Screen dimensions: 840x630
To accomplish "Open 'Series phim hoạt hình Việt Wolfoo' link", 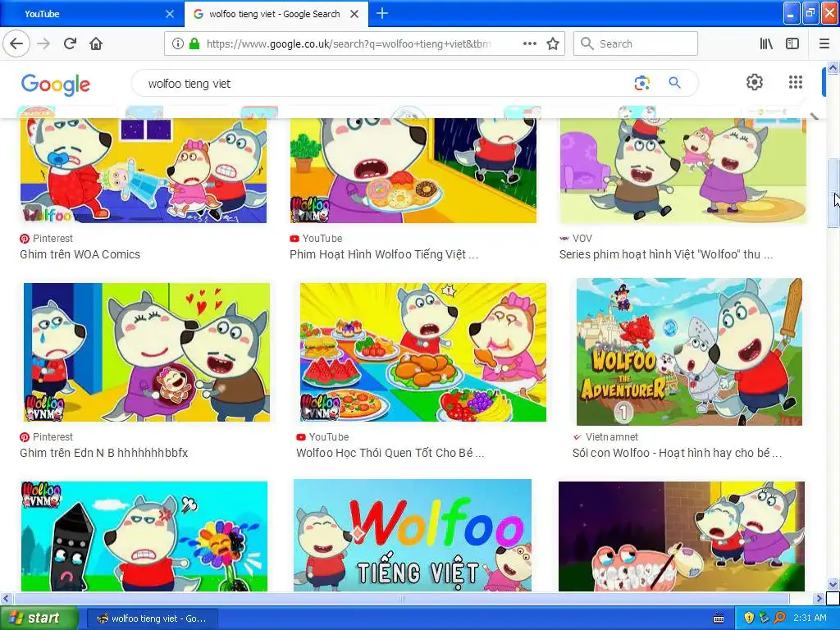I will pyautogui.click(x=666, y=254).
